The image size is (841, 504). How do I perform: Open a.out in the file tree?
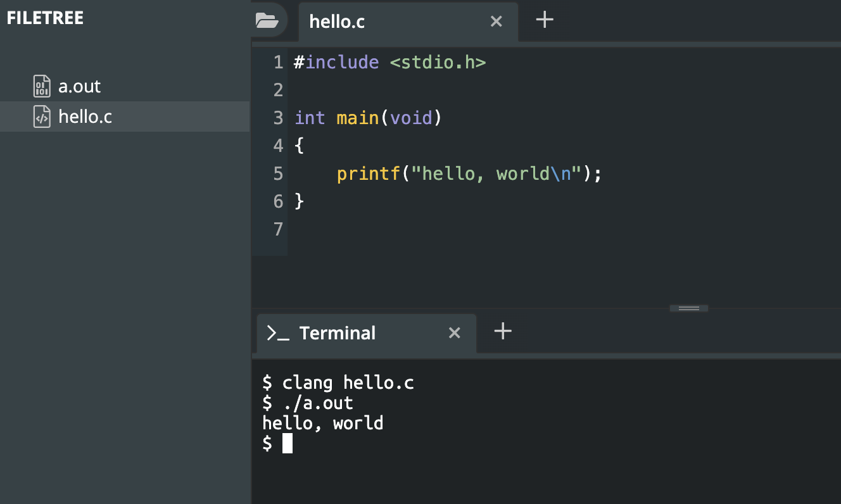80,86
